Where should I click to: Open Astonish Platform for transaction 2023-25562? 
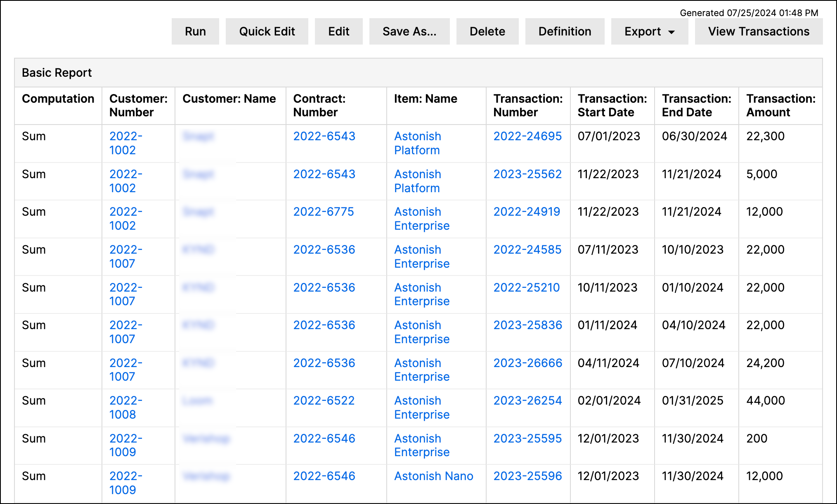(418, 181)
